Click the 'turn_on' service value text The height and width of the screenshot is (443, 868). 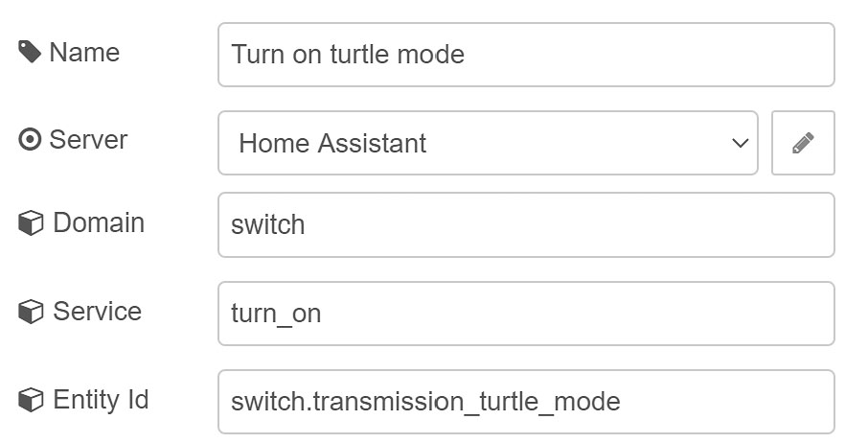point(276,314)
